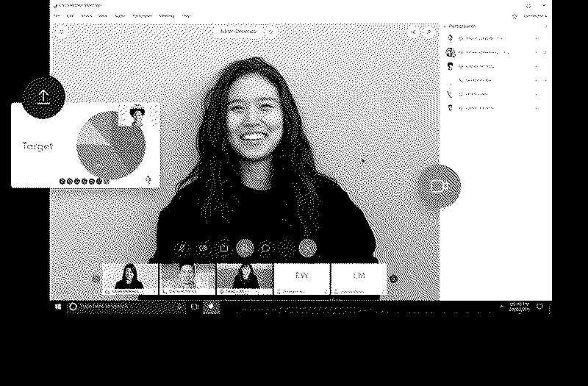Click the floating video camera circle icon
This screenshot has height=386, width=588.
click(x=440, y=187)
